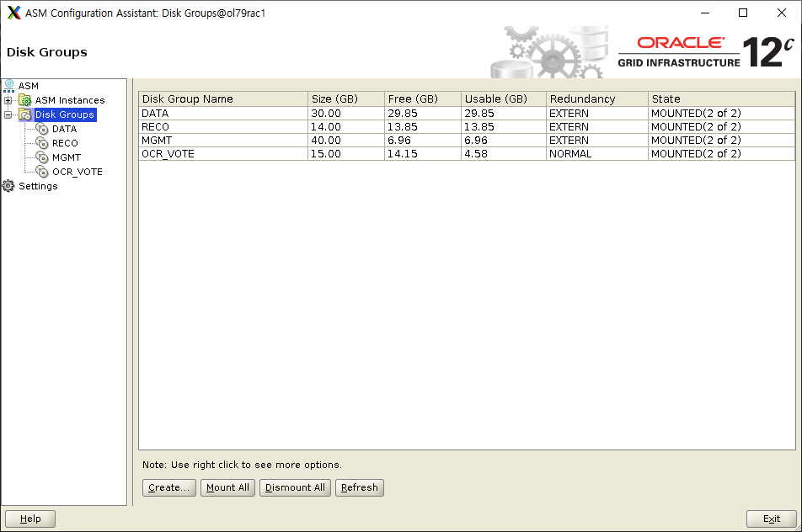This screenshot has width=802, height=532.
Task: Click the Mount All button
Action: (227, 487)
